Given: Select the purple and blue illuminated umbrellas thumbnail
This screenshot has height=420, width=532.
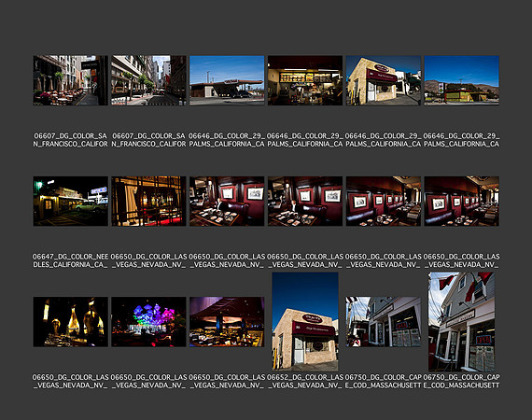Looking at the screenshot, I should click(x=148, y=322).
